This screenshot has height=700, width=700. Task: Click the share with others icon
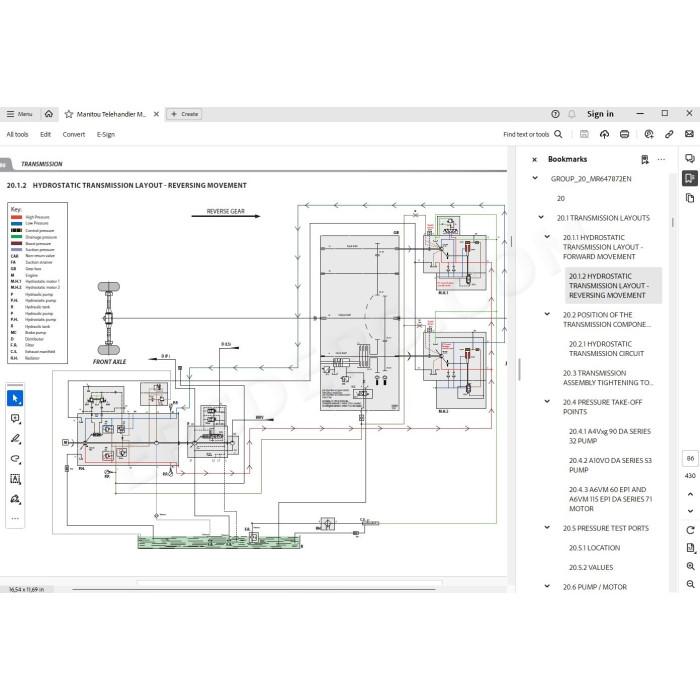649,134
